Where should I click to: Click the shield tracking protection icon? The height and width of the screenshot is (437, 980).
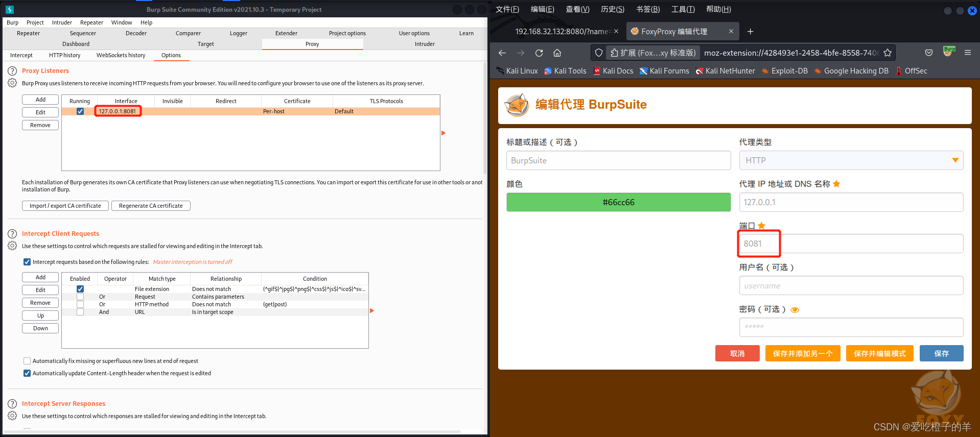coord(599,53)
